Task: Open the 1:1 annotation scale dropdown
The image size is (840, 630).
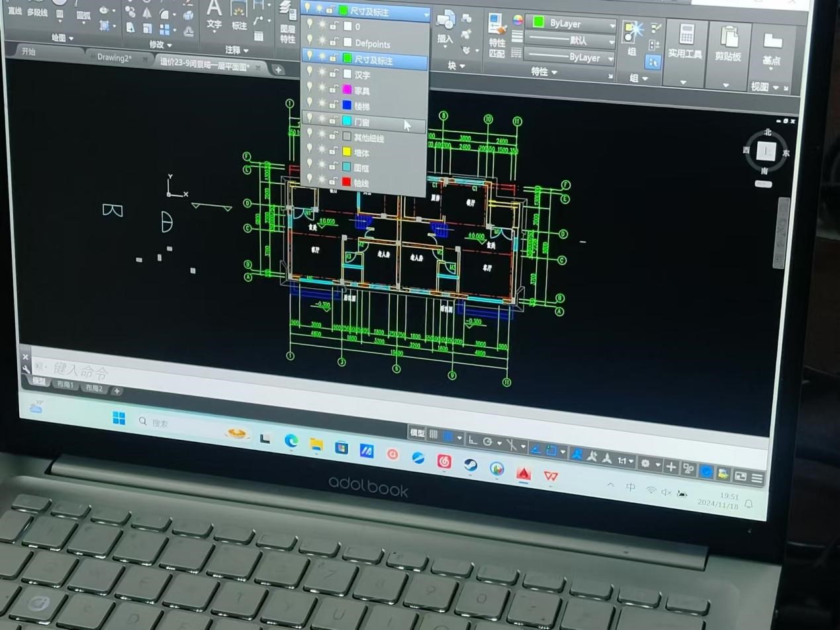Action: (626, 461)
